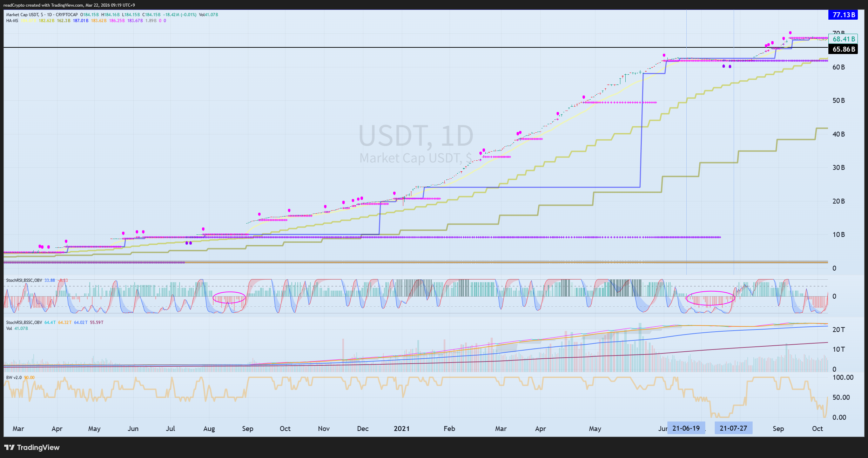Image resolution: width=868 pixels, height=458 pixels.
Task: Click the 30B price axis tick
Action: pos(839,167)
